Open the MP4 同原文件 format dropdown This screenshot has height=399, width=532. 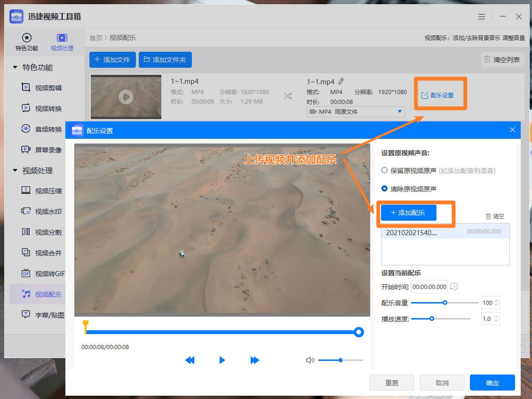tap(356, 112)
